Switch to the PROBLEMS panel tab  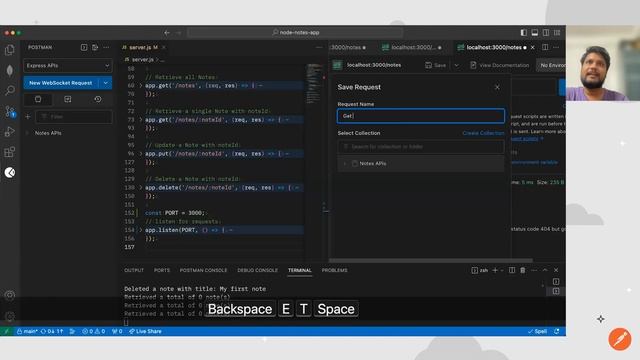(x=334, y=270)
